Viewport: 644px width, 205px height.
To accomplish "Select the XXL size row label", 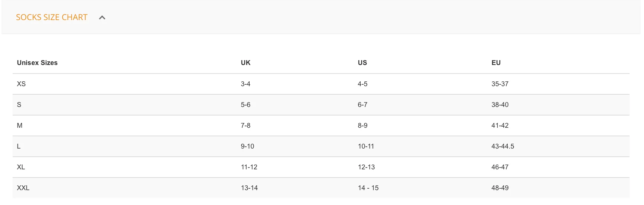I will click(23, 188).
